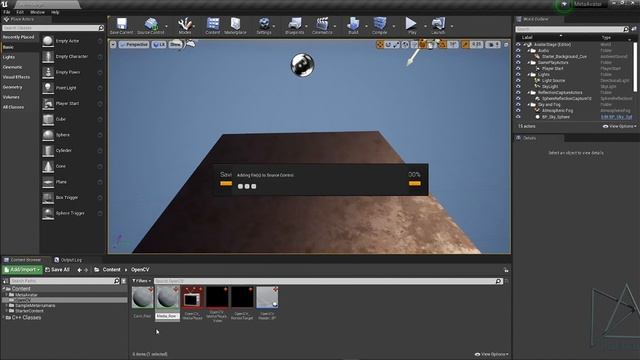
Task: Toggle the viewport translate mode icon
Action: [380, 44]
